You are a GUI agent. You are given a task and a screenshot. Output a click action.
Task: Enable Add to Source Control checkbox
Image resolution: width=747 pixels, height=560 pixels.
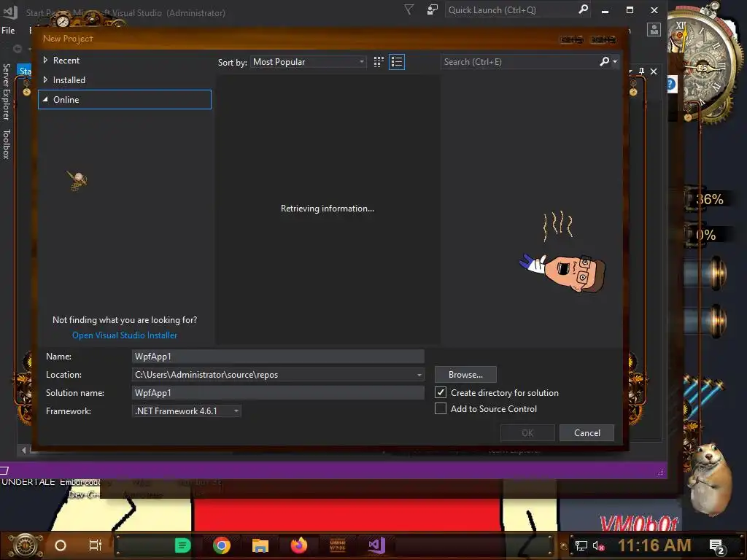pos(441,408)
